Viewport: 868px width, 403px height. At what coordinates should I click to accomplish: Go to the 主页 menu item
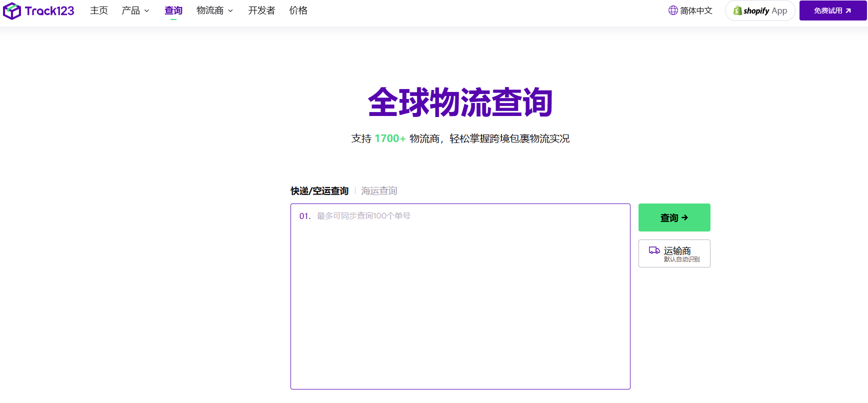tap(99, 10)
